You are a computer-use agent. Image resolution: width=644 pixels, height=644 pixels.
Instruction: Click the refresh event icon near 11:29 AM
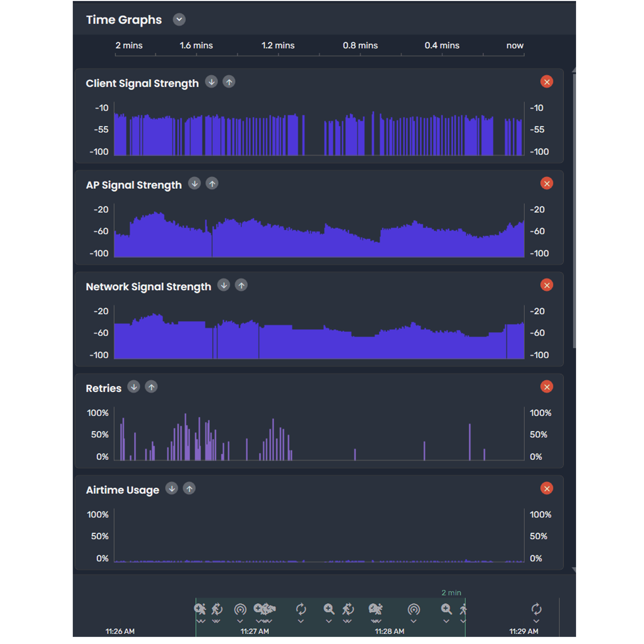[x=537, y=609]
